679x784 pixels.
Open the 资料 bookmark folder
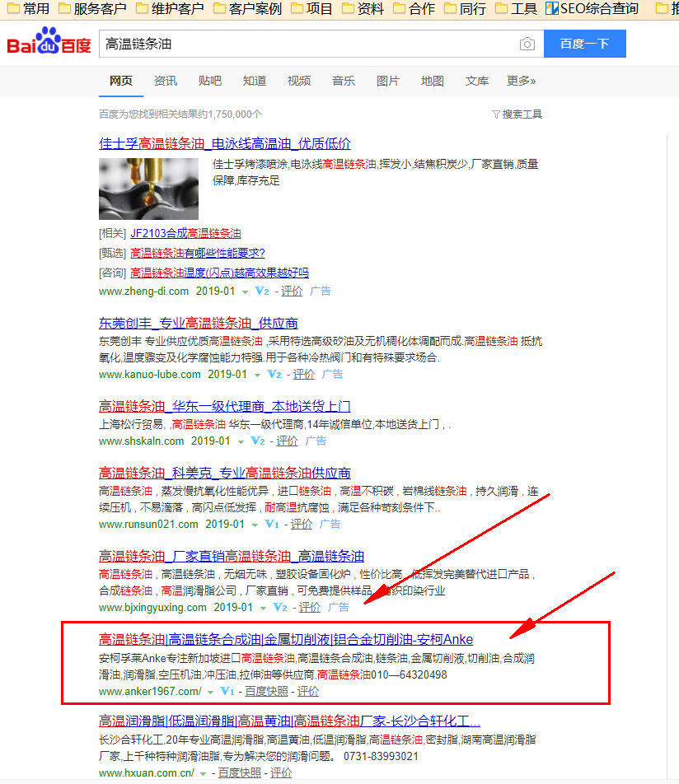tap(363, 8)
